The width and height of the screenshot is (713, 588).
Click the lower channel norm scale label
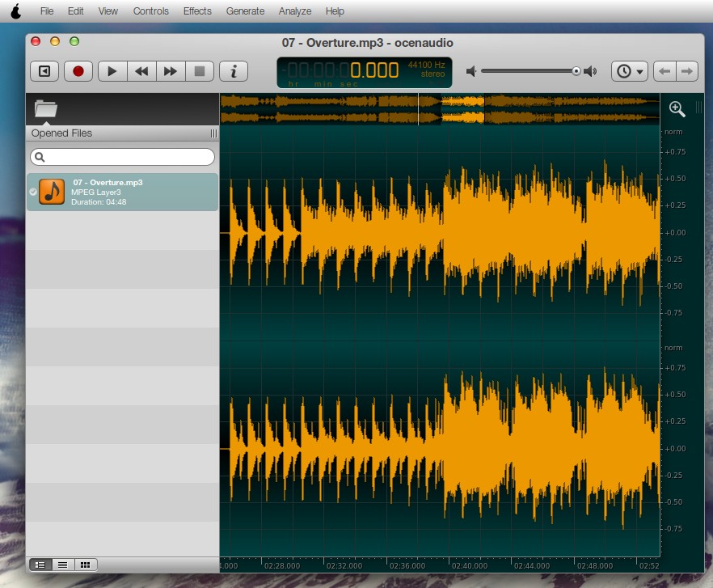coord(673,348)
